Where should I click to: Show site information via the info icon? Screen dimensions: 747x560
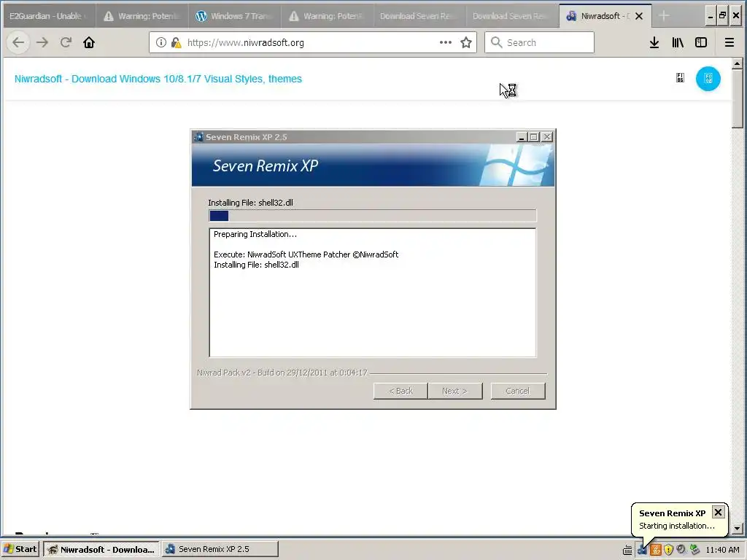click(x=161, y=42)
